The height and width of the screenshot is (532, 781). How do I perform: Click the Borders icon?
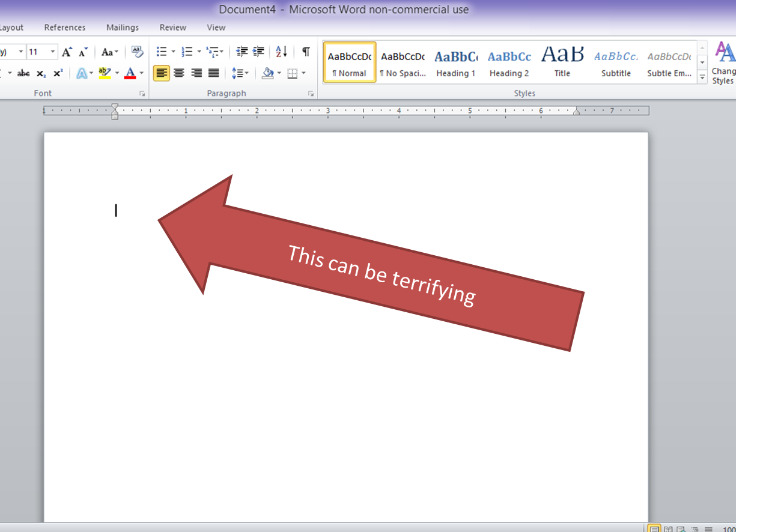point(293,73)
